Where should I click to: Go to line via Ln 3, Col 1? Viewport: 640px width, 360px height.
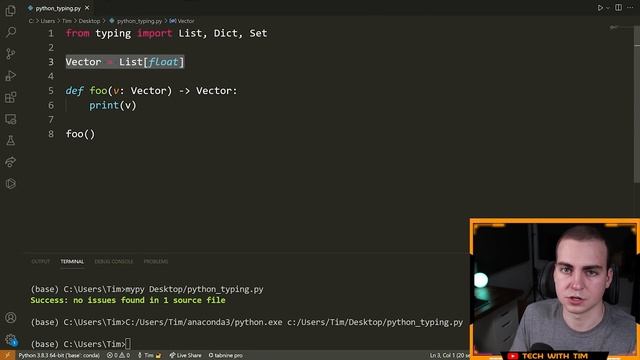point(449,356)
